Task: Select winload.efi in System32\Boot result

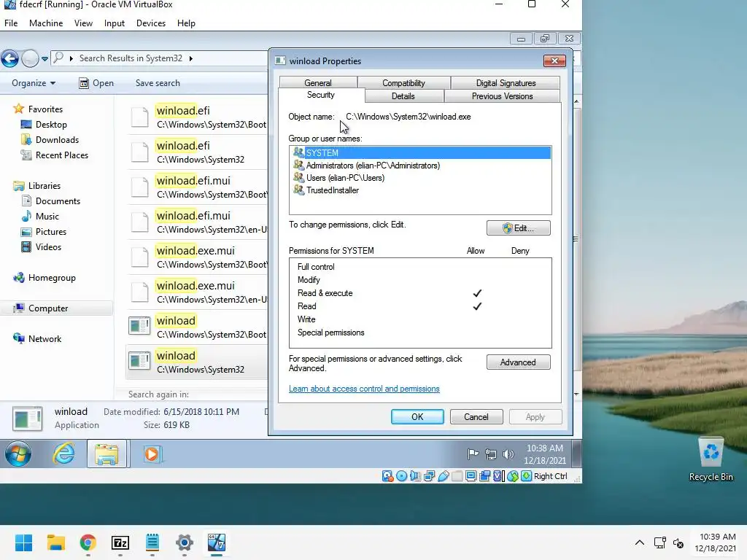Action: tap(197, 117)
